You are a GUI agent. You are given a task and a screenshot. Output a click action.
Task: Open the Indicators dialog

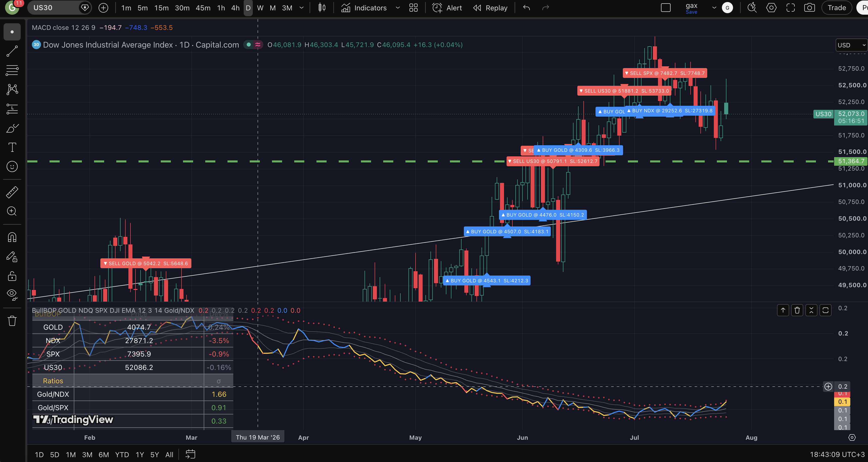364,8
